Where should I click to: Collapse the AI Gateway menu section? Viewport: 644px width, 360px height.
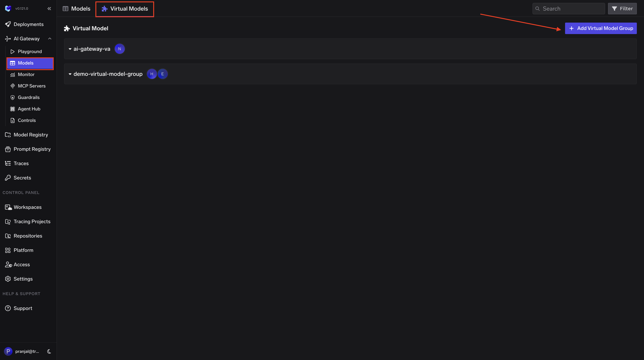click(50, 39)
